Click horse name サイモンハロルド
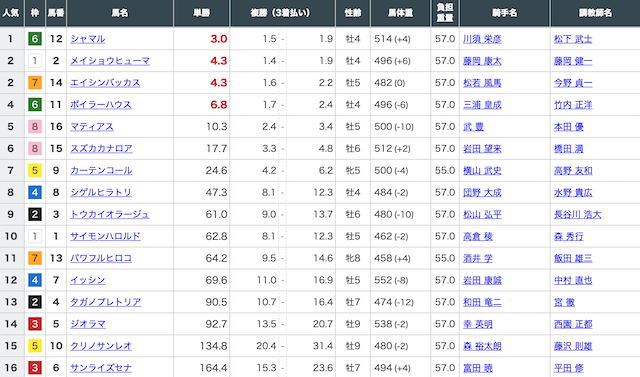The image size is (640, 377). click(105, 237)
